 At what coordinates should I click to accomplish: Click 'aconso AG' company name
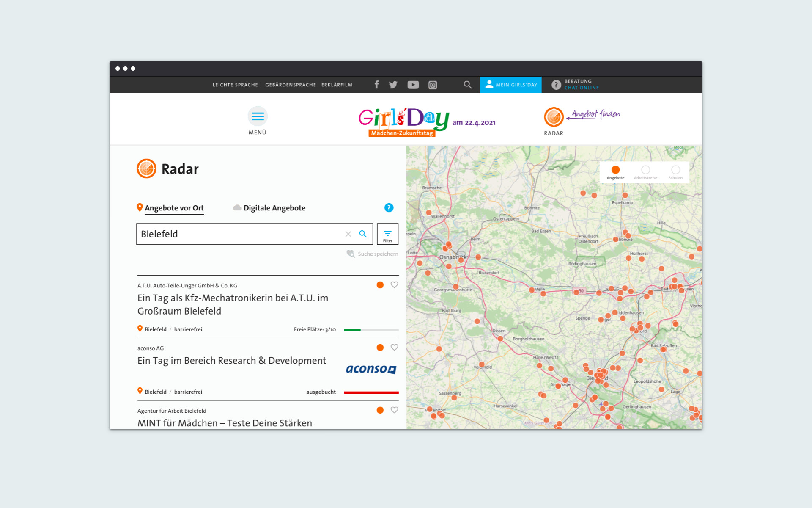[x=151, y=348]
